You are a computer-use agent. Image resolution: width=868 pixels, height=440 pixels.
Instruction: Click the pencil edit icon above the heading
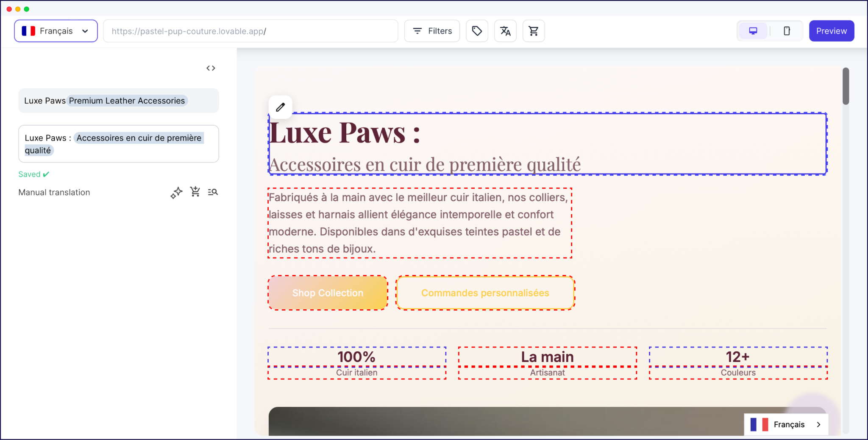[x=280, y=107]
